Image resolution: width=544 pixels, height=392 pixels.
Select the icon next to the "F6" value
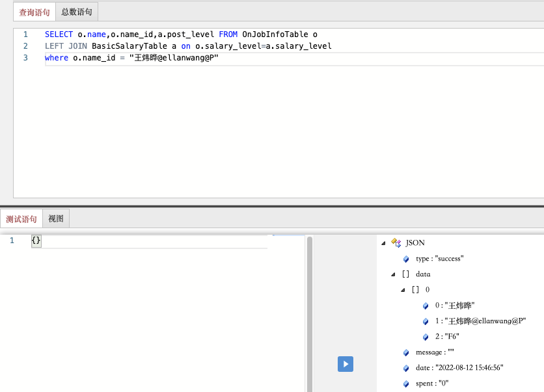click(426, 337)
